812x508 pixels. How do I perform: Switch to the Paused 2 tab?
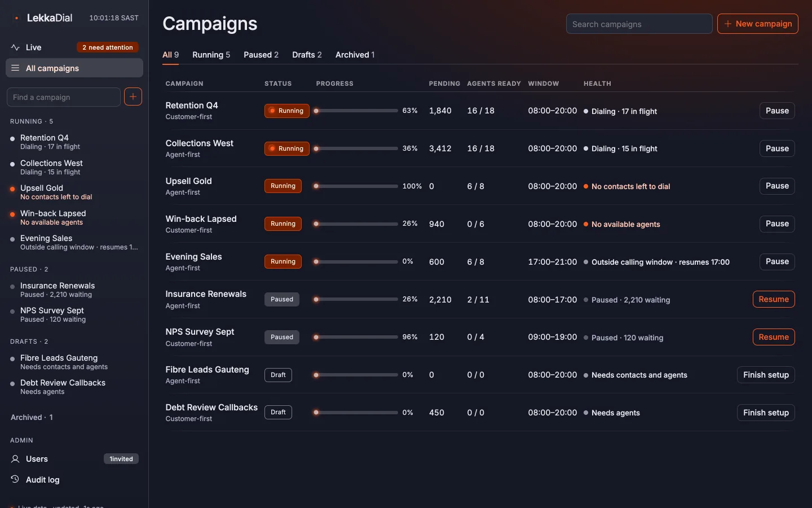(x=261, y=55)
